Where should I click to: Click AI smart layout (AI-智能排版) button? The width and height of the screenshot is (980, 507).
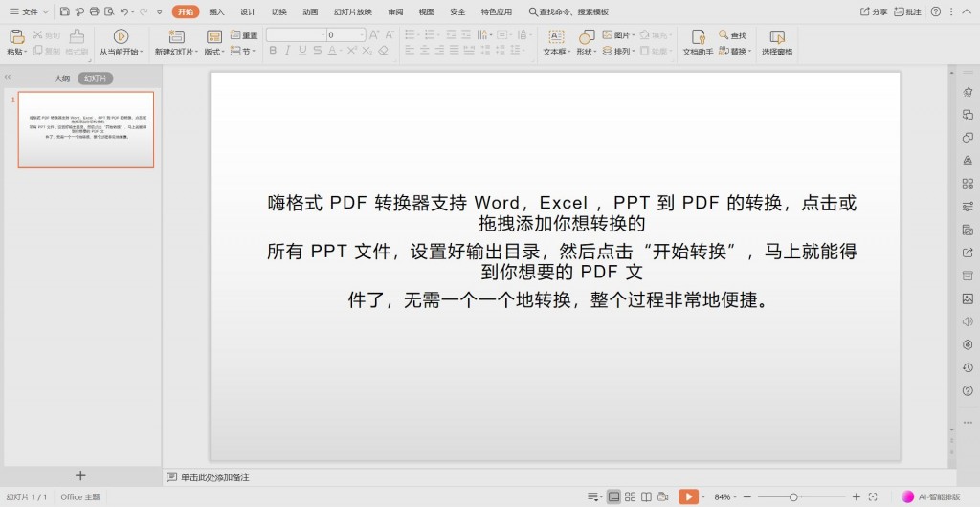(930, 497)
